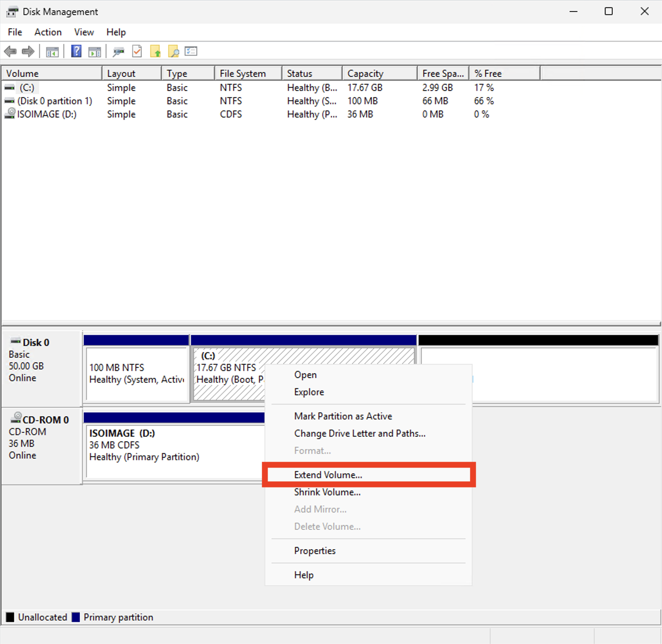Screen dimensions: 662x644
Task: Open the View menu
Action: [x=84, y=32]
